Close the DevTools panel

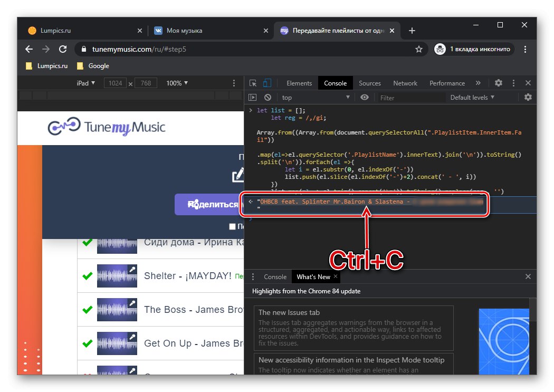click(x=528, y=83)
